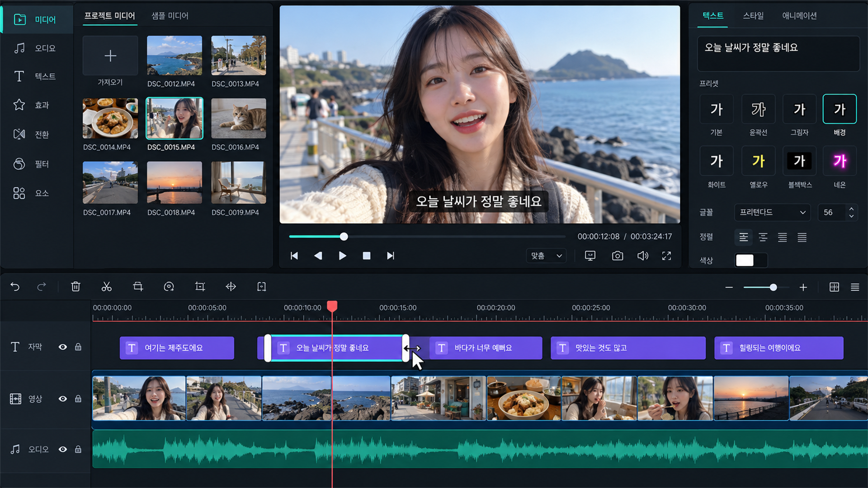The width and height of the screenshot is (868, 488).
Task: Open the 오디오 audio panel in the sidebar
Action: (x=36, y=48)
